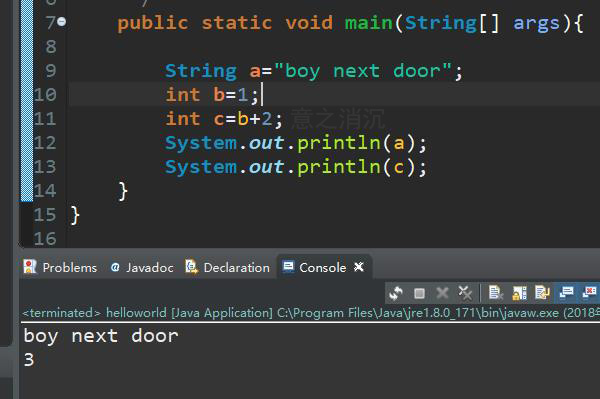600x399 pixels.
Task: Click the Problems tab icon
Action: (x=30, y=267)
